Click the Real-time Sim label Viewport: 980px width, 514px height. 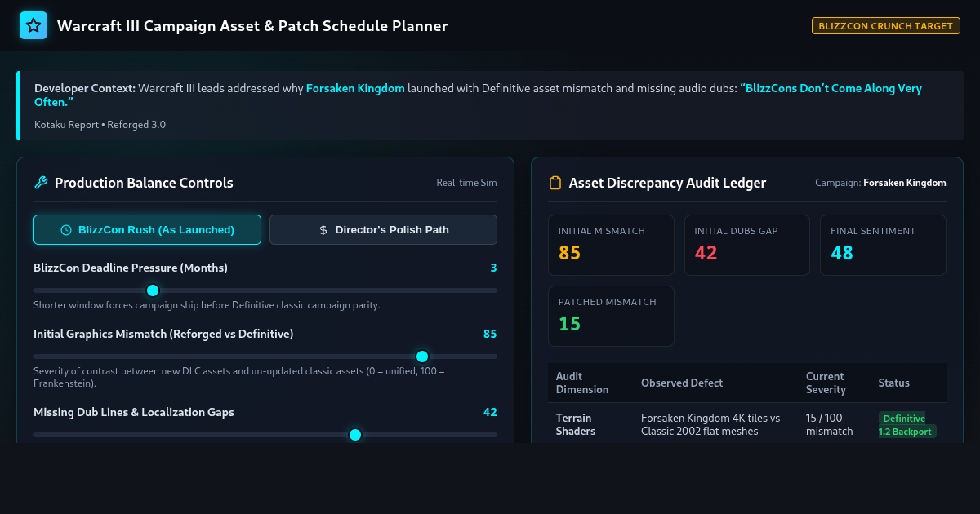pos(466,183)
